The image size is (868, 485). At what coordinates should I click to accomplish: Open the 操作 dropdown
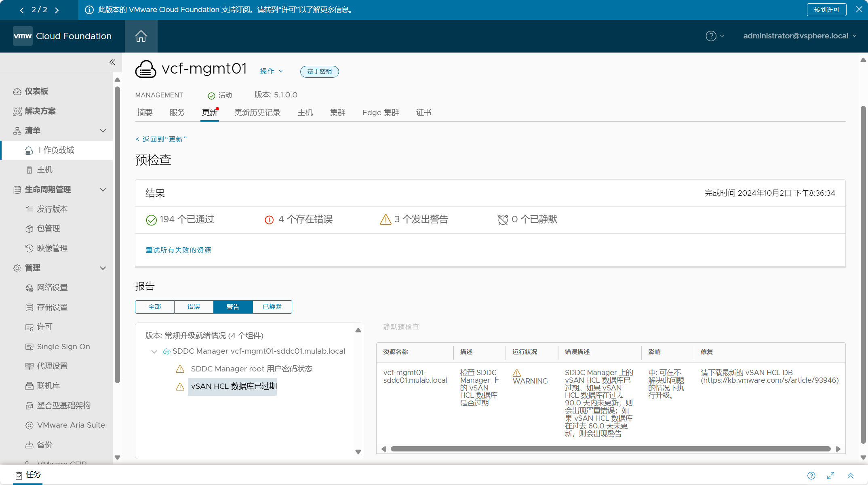[x=271, y=71]
